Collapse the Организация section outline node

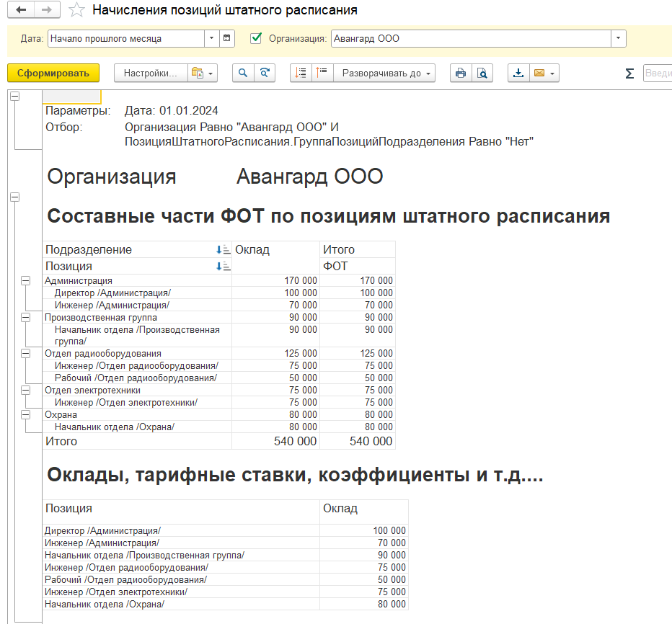pyautogui.click(x=15, y=197)
